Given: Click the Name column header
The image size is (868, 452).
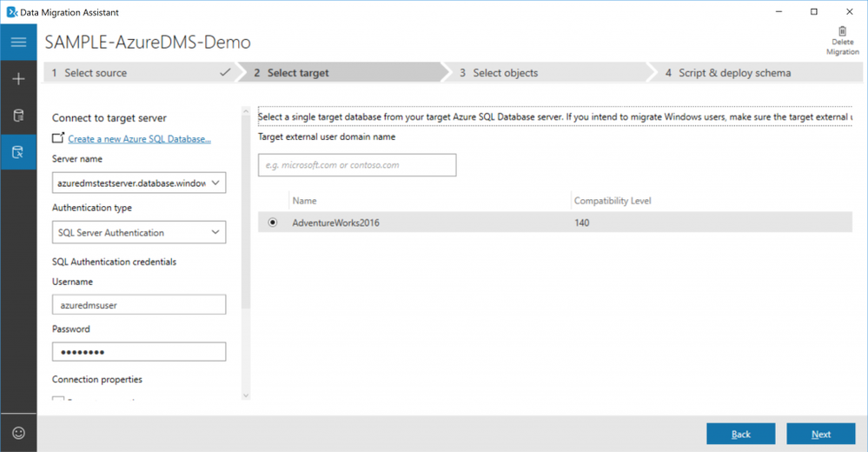Looking at the screenshot, I should (304, 201).
